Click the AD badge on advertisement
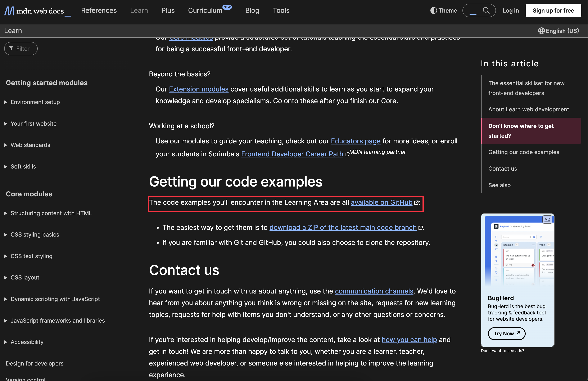This screenshot has width=588, height=381. 547,219
